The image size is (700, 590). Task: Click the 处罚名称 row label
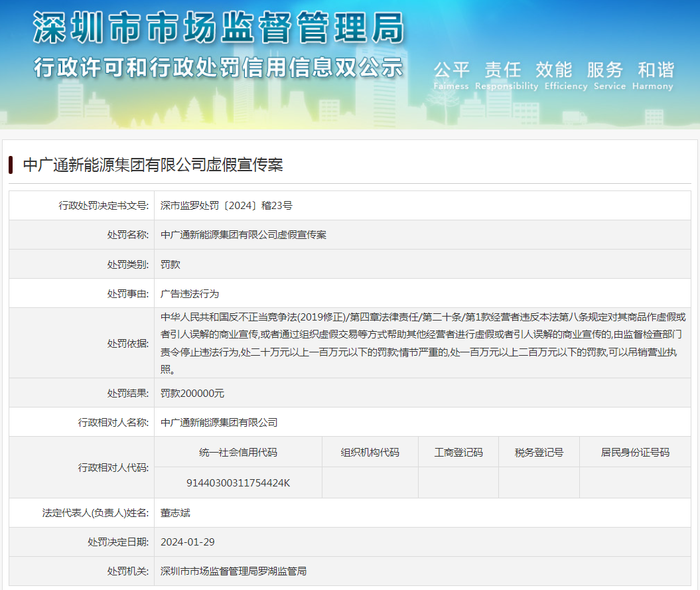click(127, 235)
